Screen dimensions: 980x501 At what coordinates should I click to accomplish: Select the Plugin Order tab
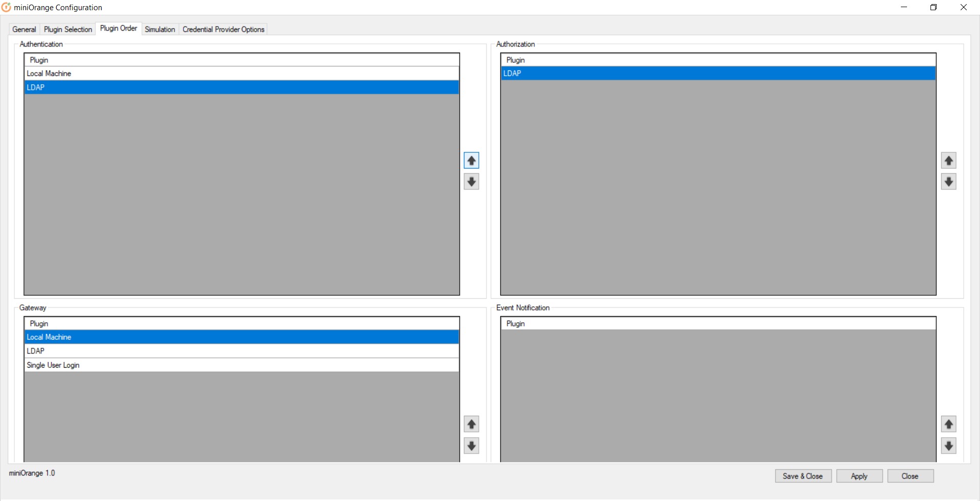[x=118, y=29]
